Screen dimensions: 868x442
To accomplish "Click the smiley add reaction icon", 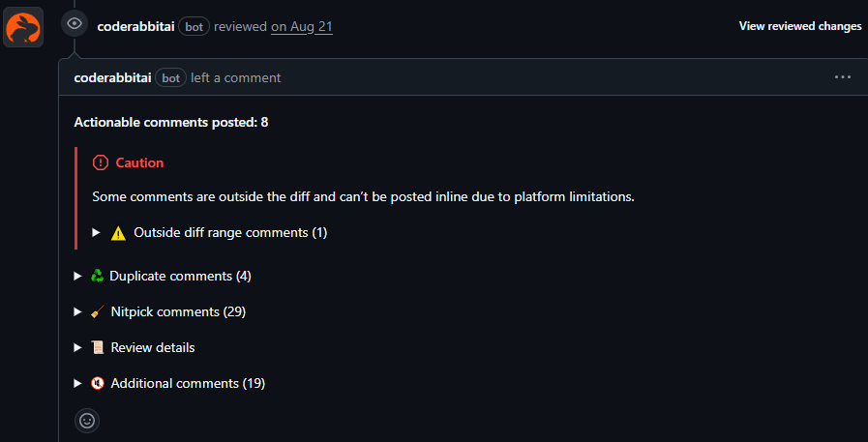I will click(87, 421).
